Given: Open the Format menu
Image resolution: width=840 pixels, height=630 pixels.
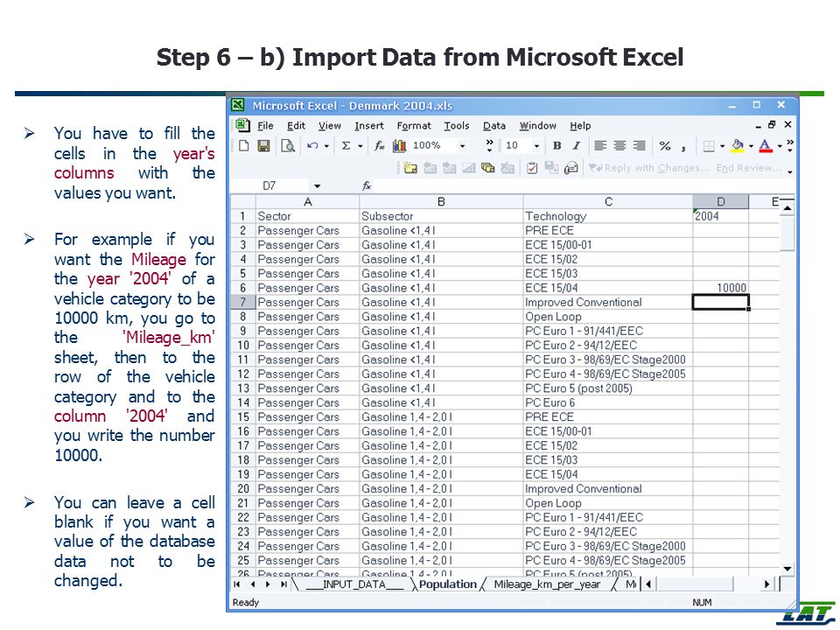Looking at the screenshot, I should click(414, 126).
